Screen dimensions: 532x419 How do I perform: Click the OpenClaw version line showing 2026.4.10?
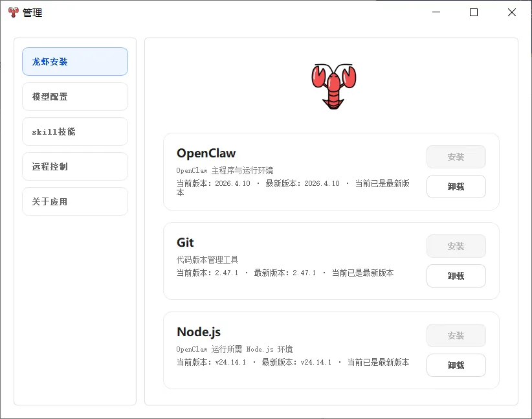293,188
